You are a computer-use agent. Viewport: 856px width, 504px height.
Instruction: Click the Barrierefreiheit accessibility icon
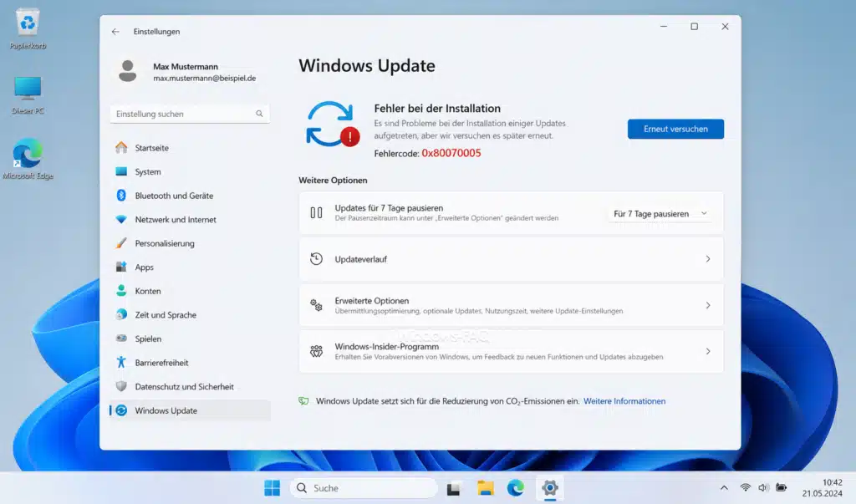[121, 362]
